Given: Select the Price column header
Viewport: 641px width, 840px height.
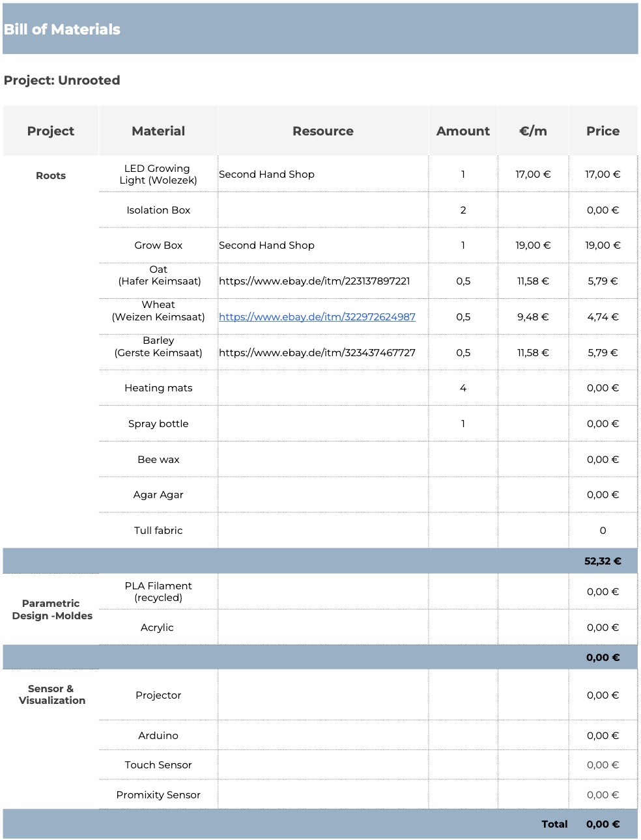Looking at the screenshot, I should (x=603, y=131).
